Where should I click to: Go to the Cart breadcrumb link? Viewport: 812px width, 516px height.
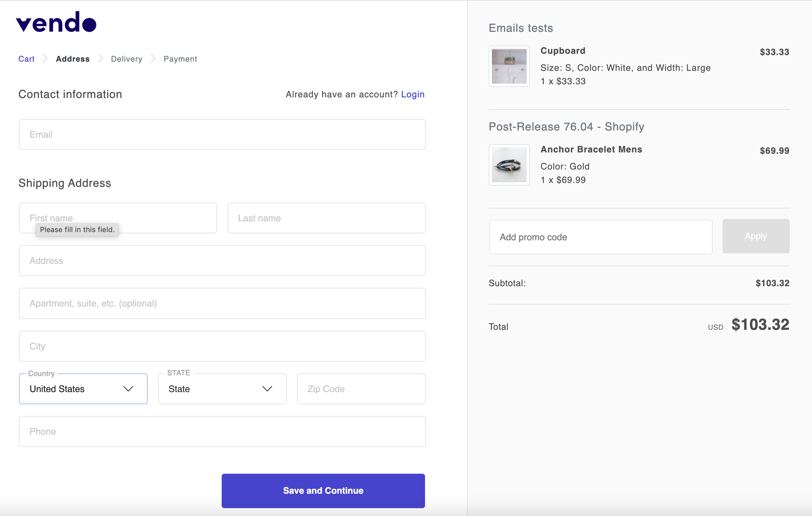[26, 59]
